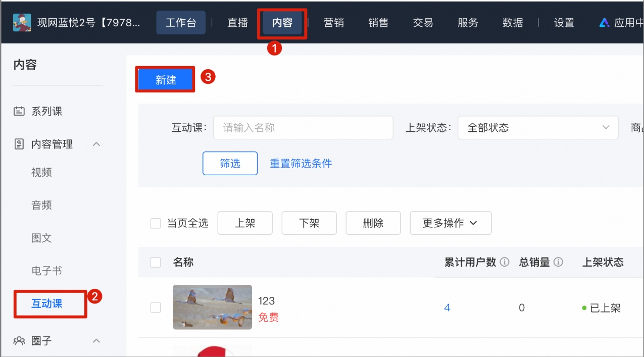Click the 下架 button
The height and width of the screenshot is (357, 644).
pyautogui.click(x=309, y=223)
